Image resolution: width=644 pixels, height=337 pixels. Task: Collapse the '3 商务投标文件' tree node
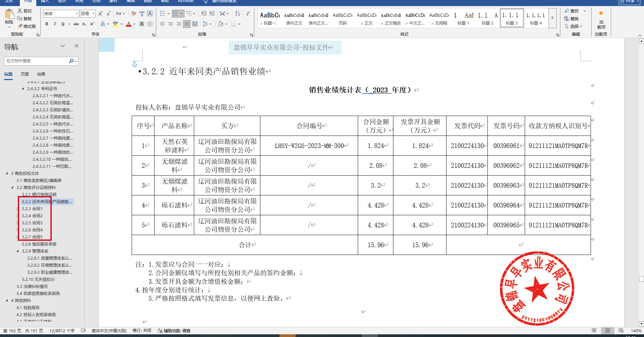point(7,174)
